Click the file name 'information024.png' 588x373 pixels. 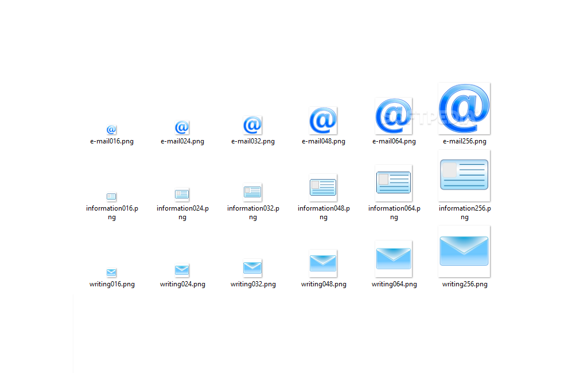coord(182,213)
